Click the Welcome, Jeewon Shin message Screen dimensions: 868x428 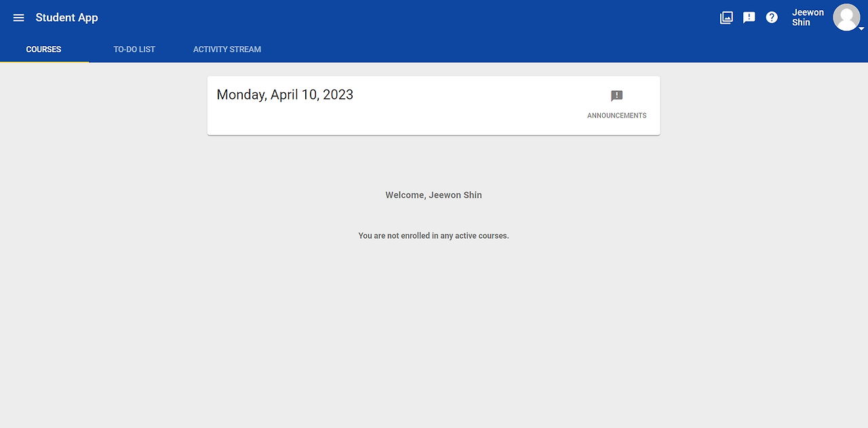pyautogui.click(x=434, y=195)
